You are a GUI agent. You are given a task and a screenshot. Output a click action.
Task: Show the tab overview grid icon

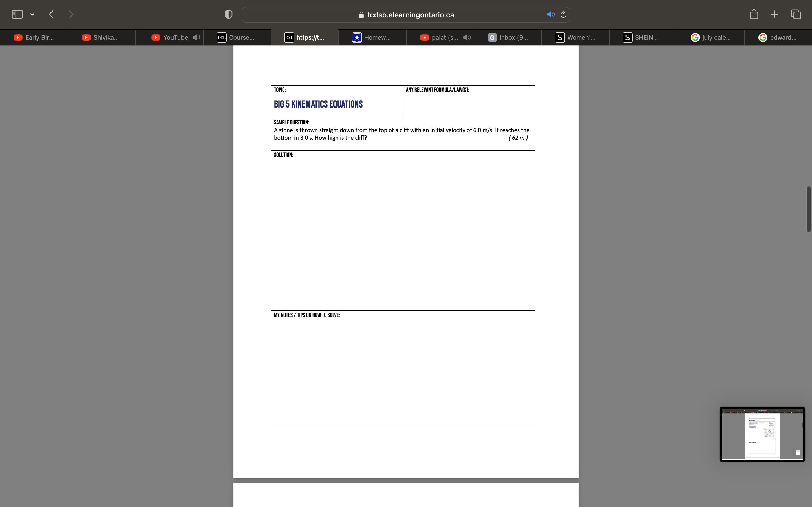[x=796, y=14]
